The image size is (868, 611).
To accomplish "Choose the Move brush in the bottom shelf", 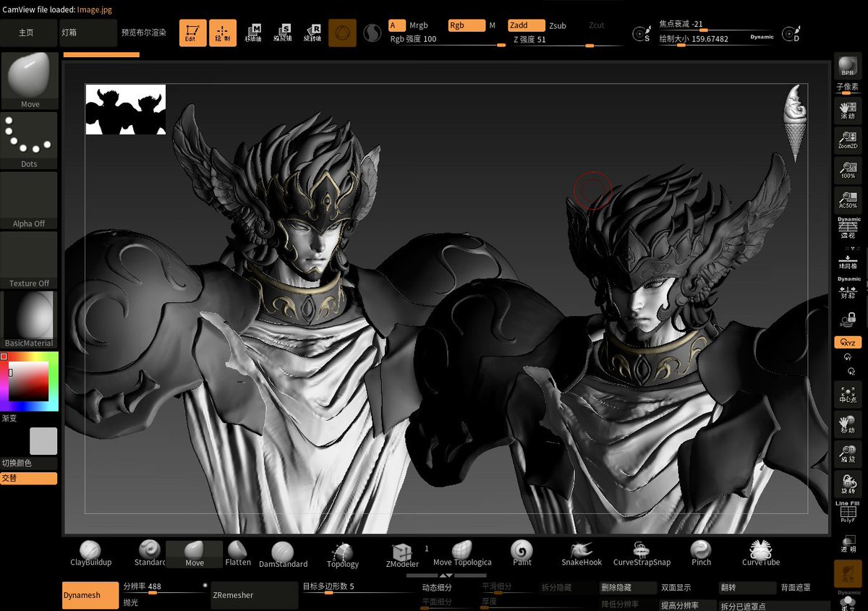I will pos(194,554).
